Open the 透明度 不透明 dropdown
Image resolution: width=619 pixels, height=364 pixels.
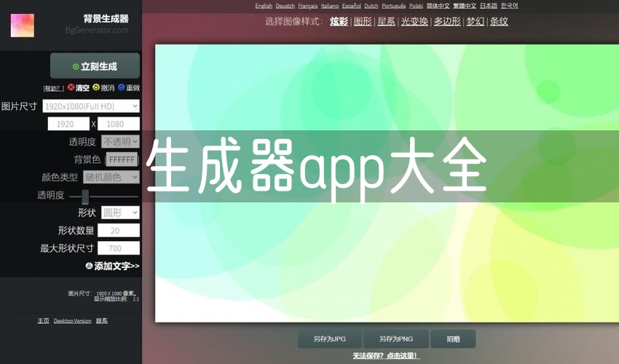coord(120,141)
